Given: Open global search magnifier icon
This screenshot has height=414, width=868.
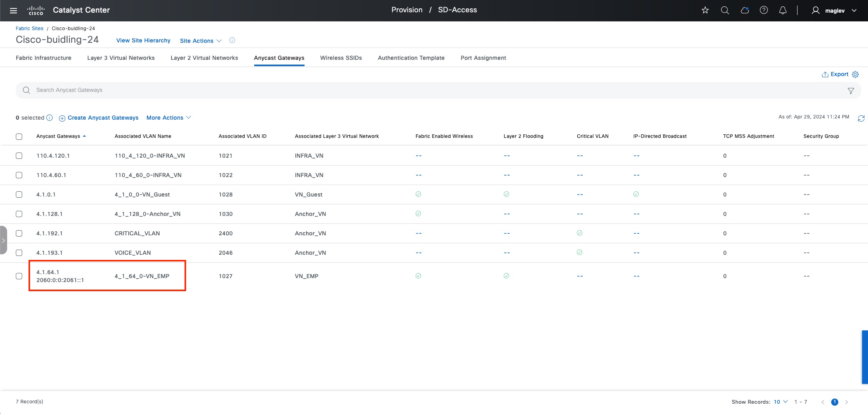Looking at the screenshot, I should pos(725,10).
